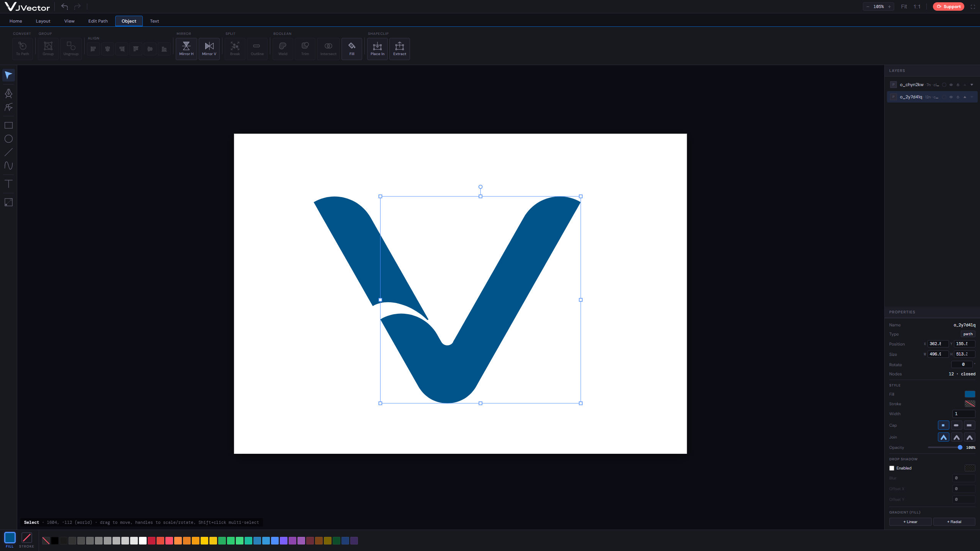Click the 1:1 zoom button
This screenshot has height=551, width=980.
(917, 7)
